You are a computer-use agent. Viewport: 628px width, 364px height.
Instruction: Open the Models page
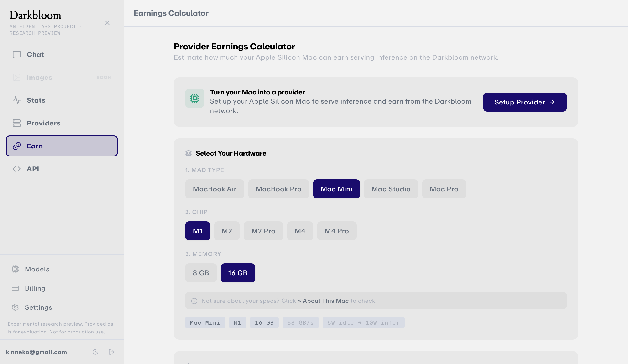point(62,269)
